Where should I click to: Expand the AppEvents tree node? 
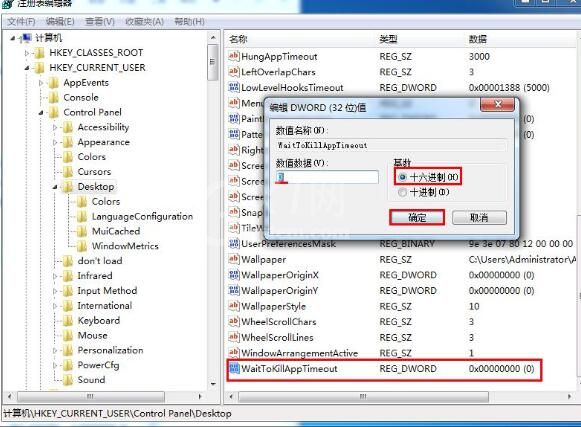coord(41,83)
